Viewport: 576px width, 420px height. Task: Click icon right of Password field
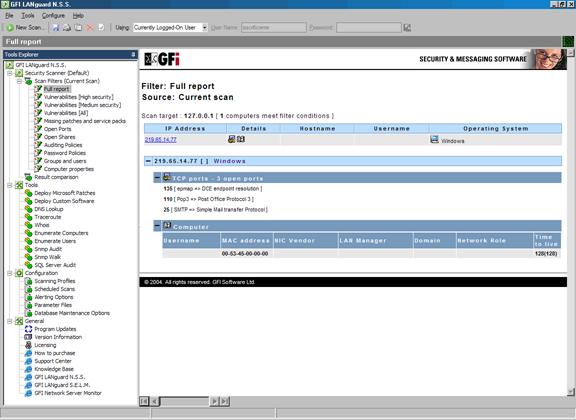(x=407, y=28)
